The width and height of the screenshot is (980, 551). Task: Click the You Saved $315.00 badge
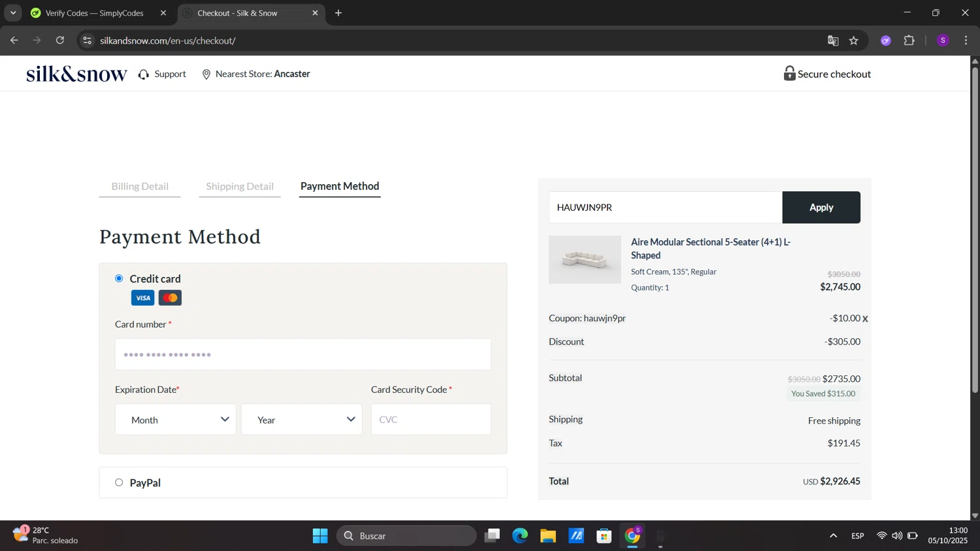coord(823,394)
